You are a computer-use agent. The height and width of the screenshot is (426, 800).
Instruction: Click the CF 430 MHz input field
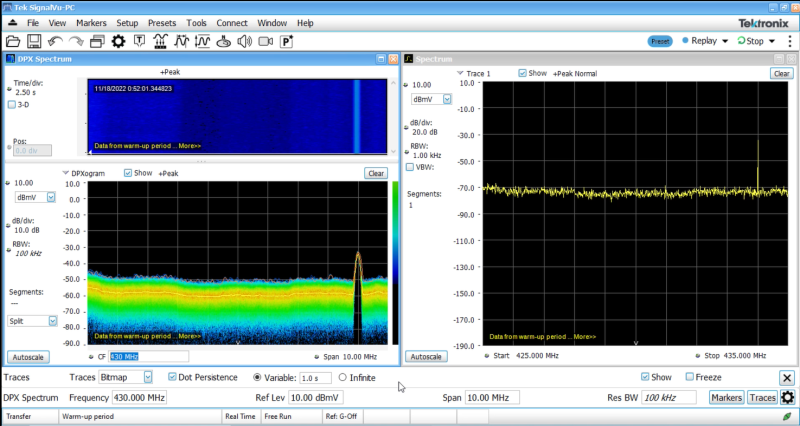coord(148,356)
